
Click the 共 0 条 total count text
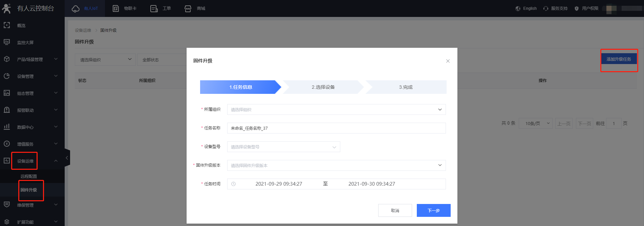(x=508, y=123)
